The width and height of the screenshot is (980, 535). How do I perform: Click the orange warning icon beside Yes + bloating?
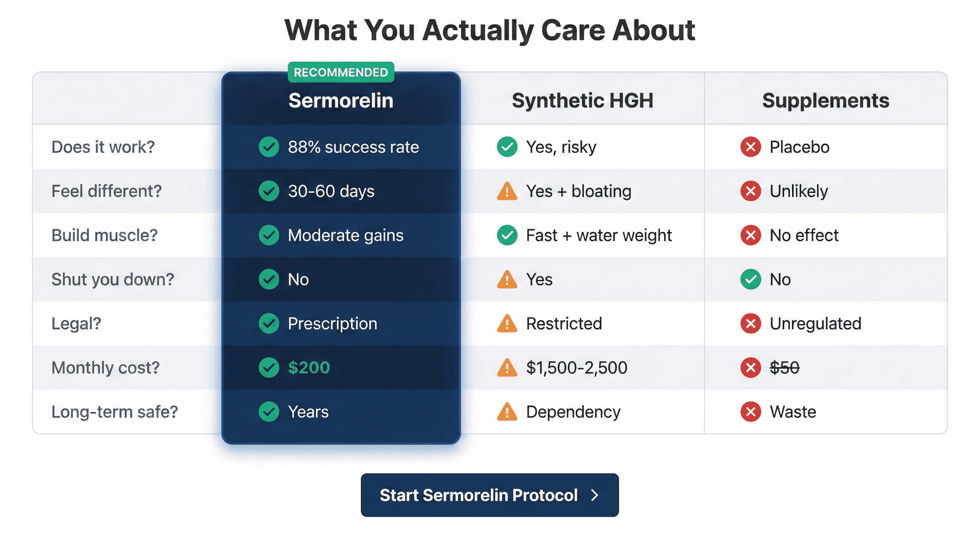507,191
